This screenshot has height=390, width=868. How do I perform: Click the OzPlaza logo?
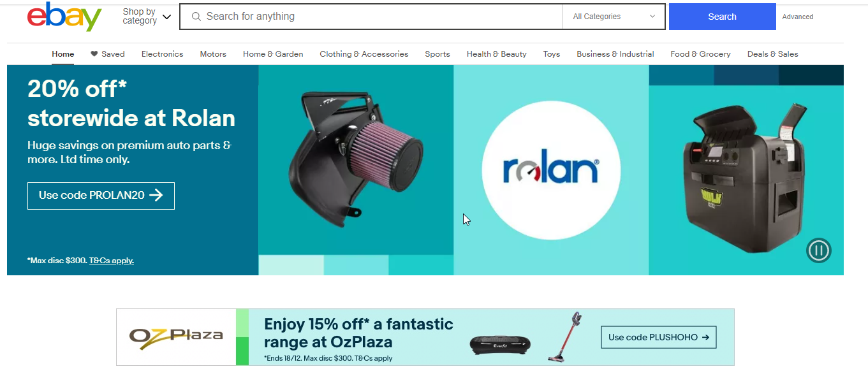tap(176, 336)
